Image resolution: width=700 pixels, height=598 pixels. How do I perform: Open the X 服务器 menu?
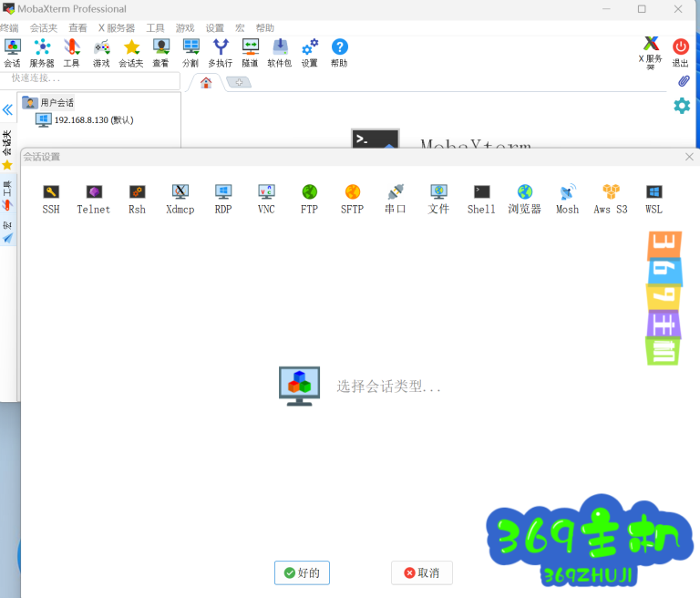[x=117, y=28]
